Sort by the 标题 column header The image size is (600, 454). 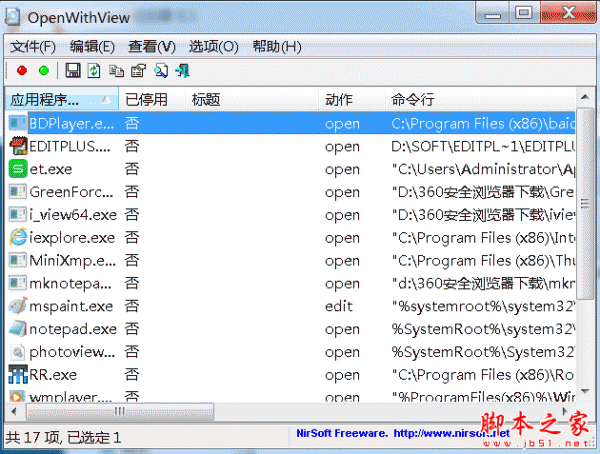tap(252, 100)
